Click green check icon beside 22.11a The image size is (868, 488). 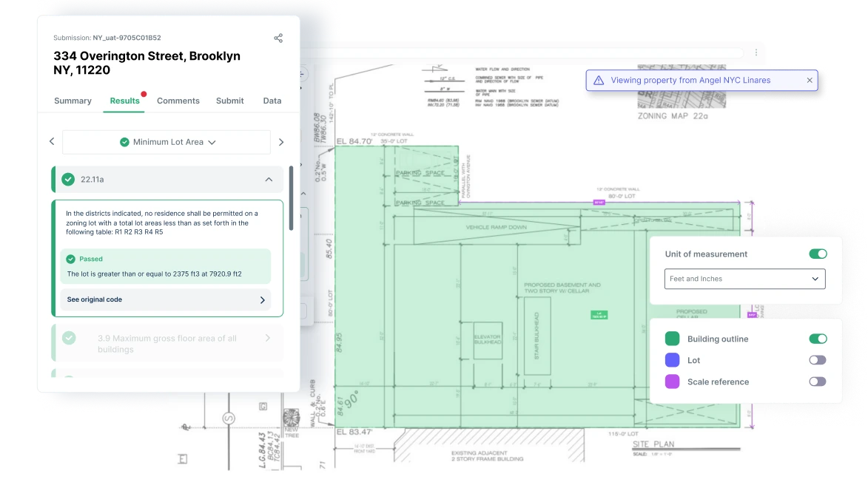[x=68, y=179]
